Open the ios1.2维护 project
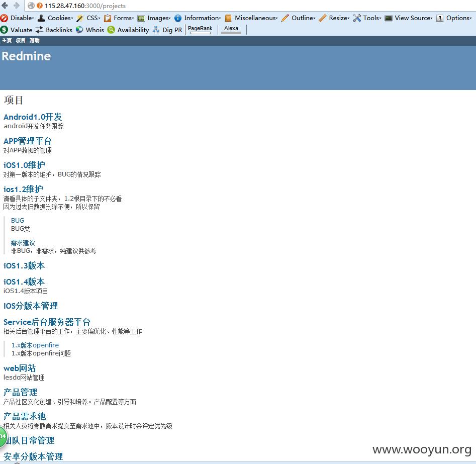Image resolution: width=476 pixels, height=464 pixels. coord(23,189)
